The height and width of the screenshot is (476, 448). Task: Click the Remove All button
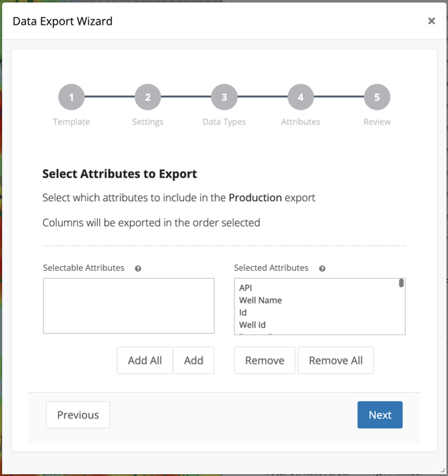(336, 360)
